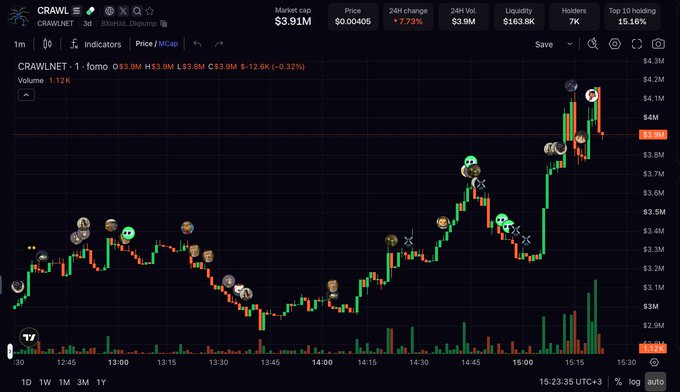Click the Holders 7K card

click(574, 16)
